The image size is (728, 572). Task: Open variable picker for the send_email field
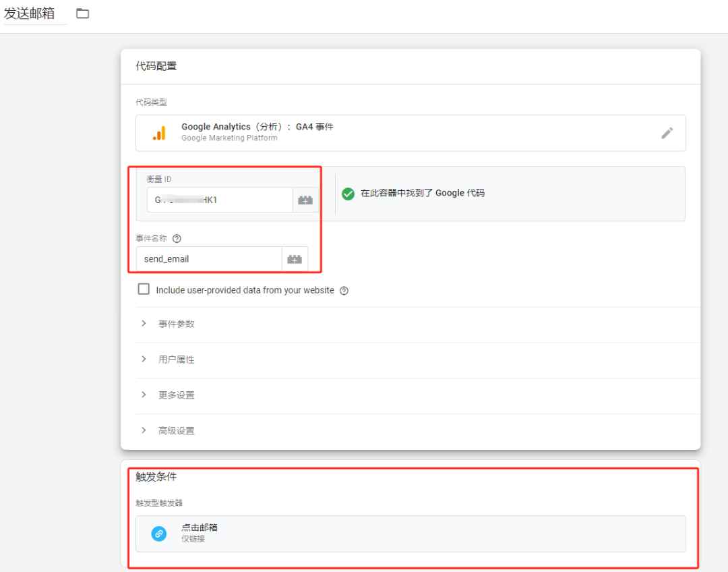click(x=295, y=259)
